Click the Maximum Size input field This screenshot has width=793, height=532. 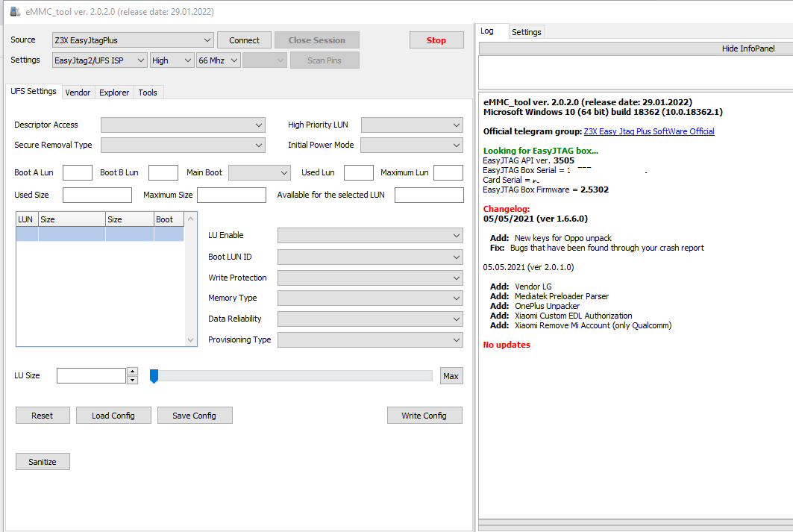tap(231, 195)
